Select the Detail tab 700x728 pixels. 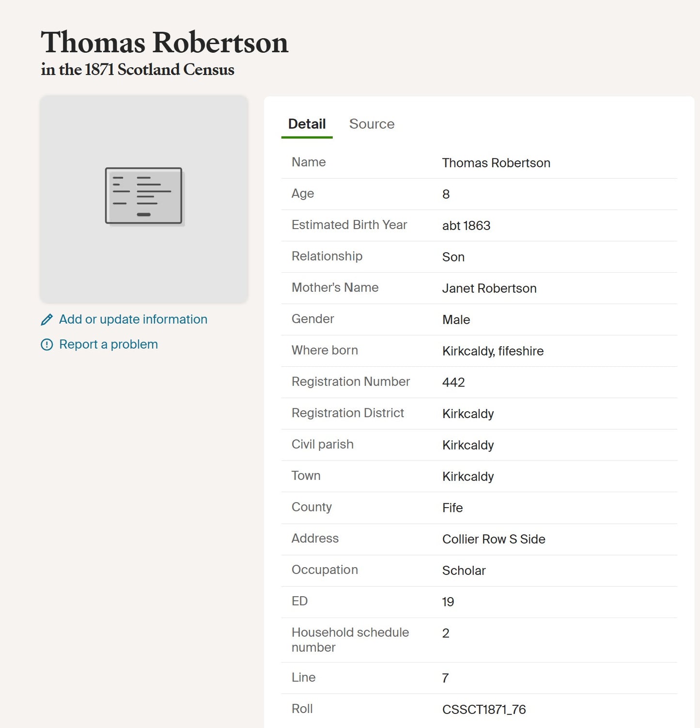pyautogui.click(x=307, y=124)
